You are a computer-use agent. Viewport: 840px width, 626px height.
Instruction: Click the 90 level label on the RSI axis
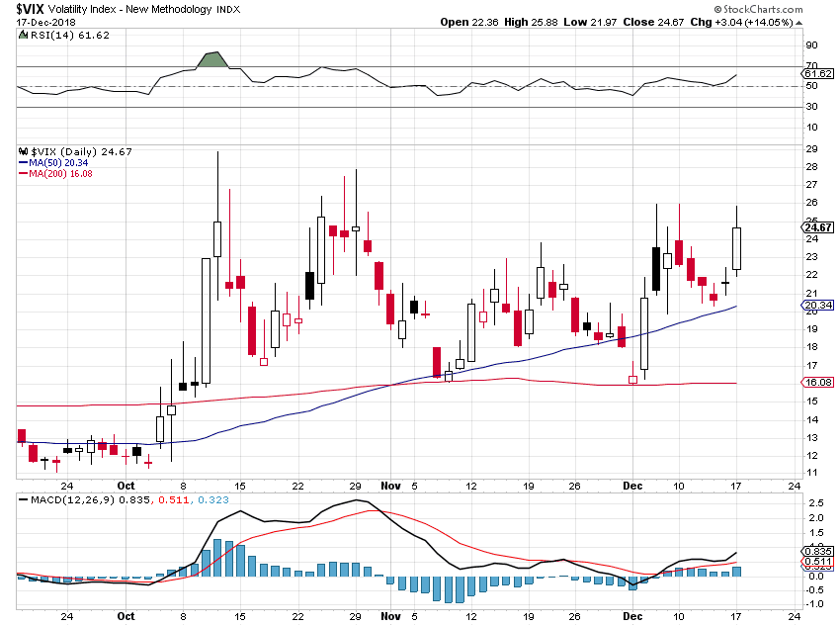pos(811,45)
